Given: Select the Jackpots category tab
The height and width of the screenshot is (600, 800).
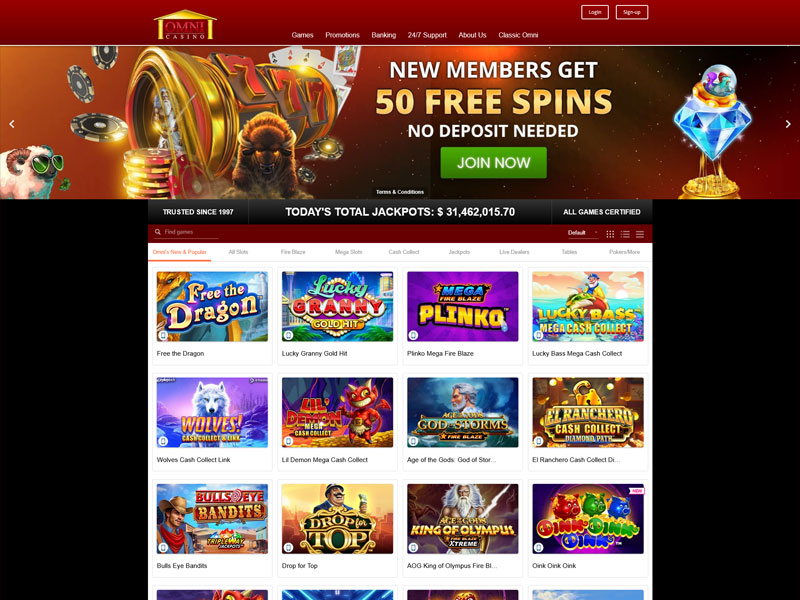Looking at the screenshot, I should [459, 252].
